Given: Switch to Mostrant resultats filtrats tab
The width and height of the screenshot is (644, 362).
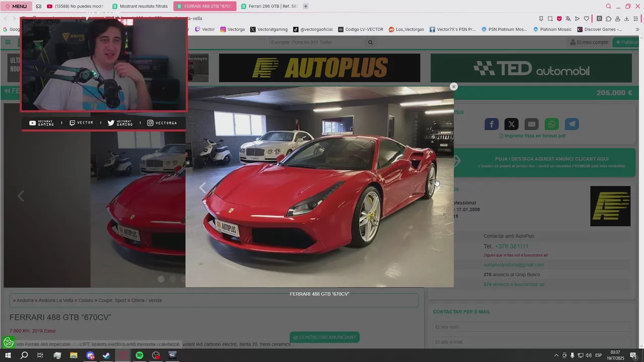Looking at the screenshot, I should tap(140, 6).
